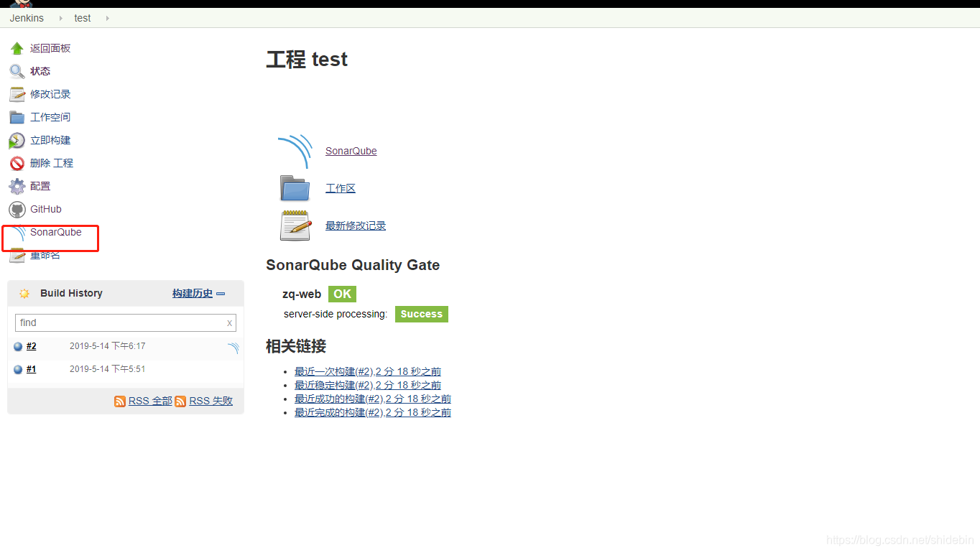Click build #2 timestamp 2019-5-14 下午6:17
This screenshot has height=553, width=980.
click(x=108, y=346)
